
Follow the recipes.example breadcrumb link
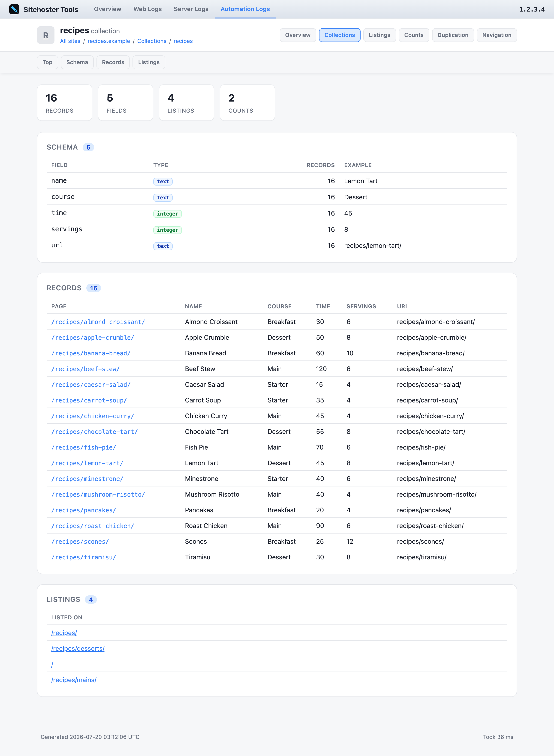(109, 41)
